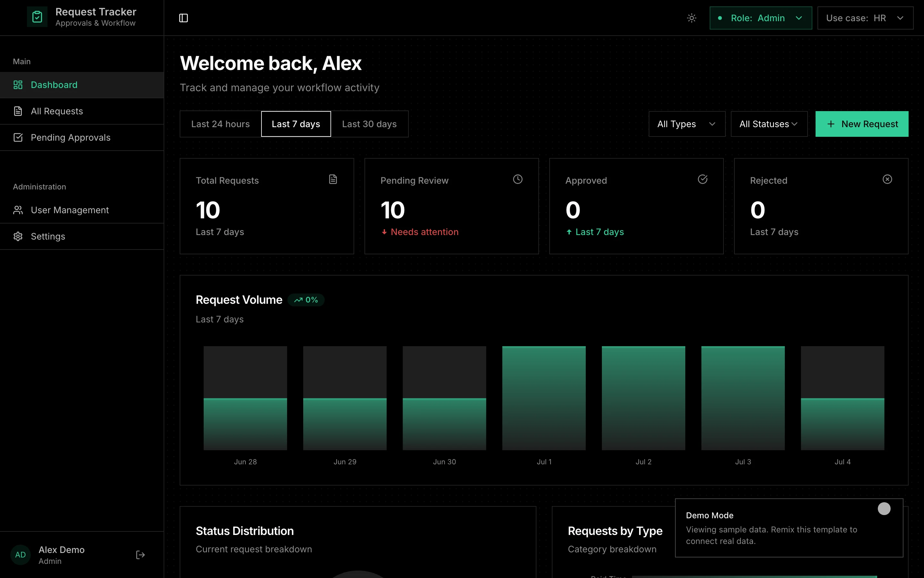Image resolution: width=924 pixels, height=578 pixels.
Task: Select the Last 24 hours tab
Action: point(220,124)
